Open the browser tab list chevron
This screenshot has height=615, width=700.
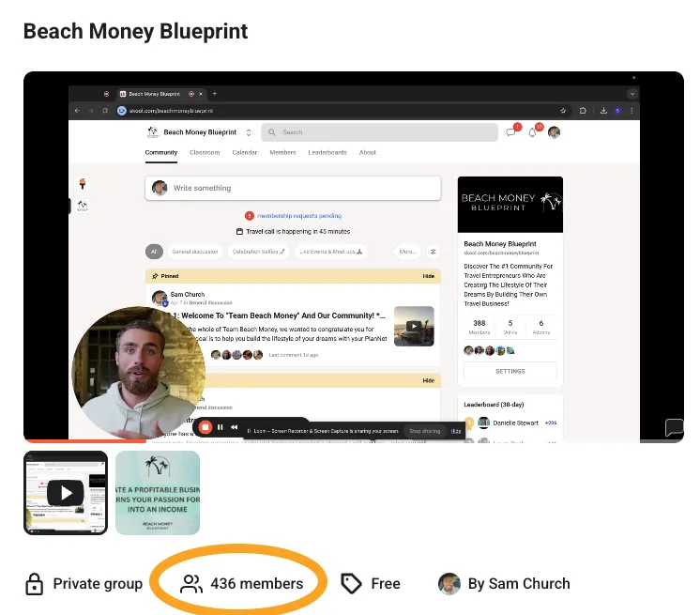[x=632, y=94]
